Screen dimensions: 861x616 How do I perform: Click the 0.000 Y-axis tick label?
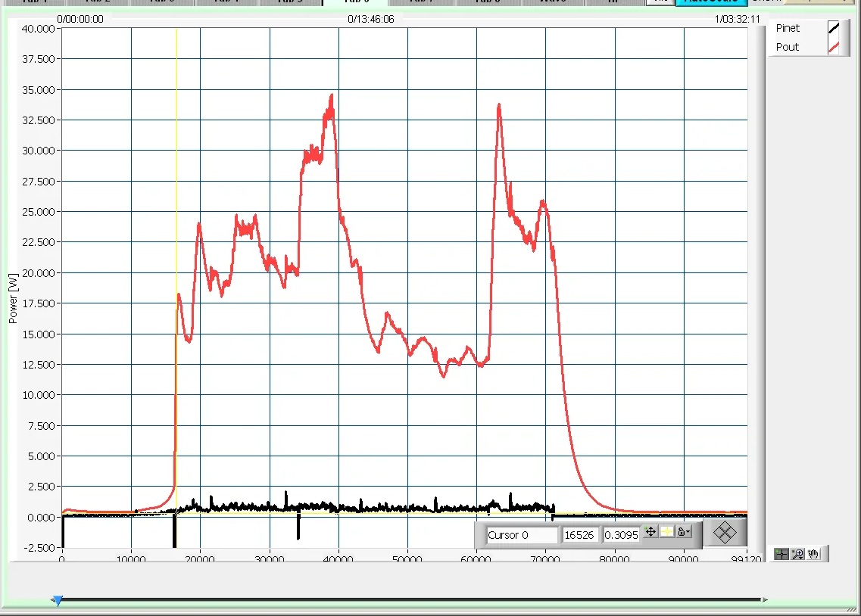coord(41,518)
